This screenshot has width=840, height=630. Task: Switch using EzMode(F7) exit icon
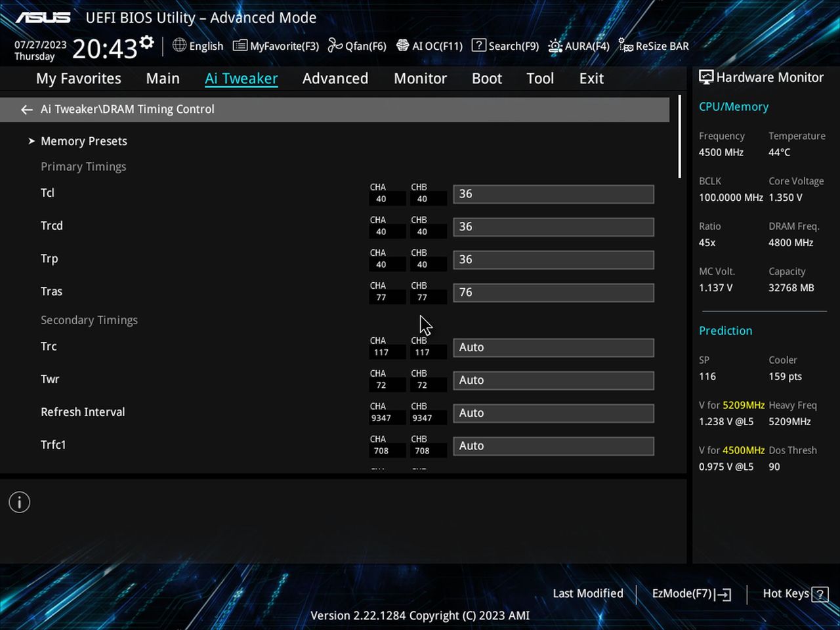coord(724,595)
